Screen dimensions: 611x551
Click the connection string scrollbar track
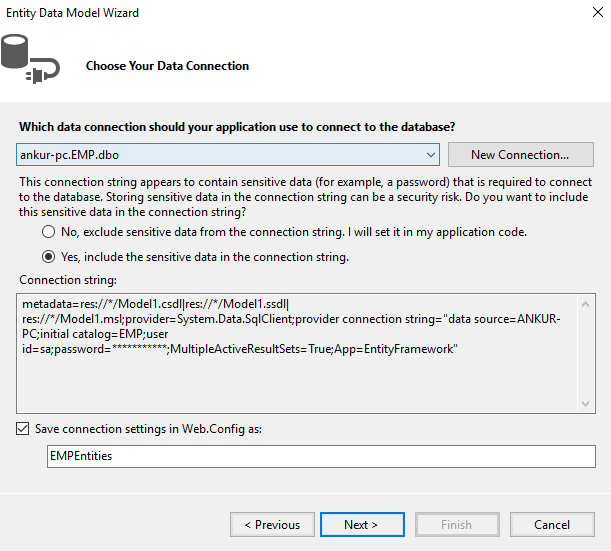pyautogui.click(x=586, y=353)
